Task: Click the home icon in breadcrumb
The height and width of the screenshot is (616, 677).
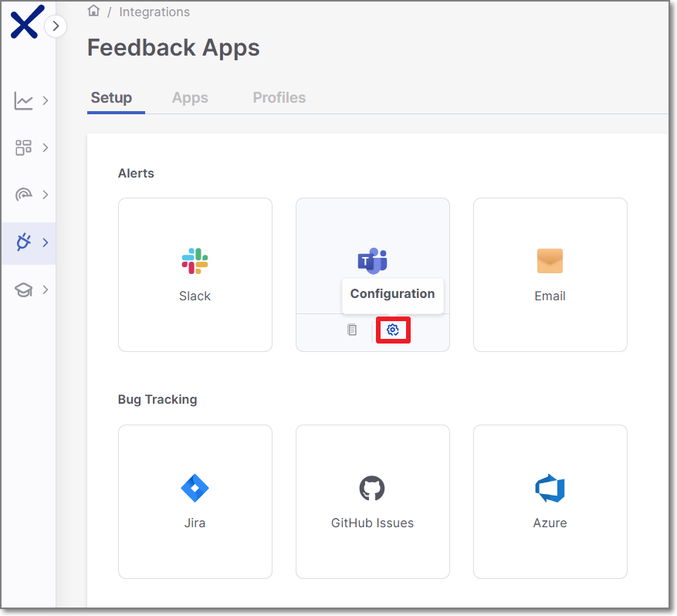Action: pos(94,12)
